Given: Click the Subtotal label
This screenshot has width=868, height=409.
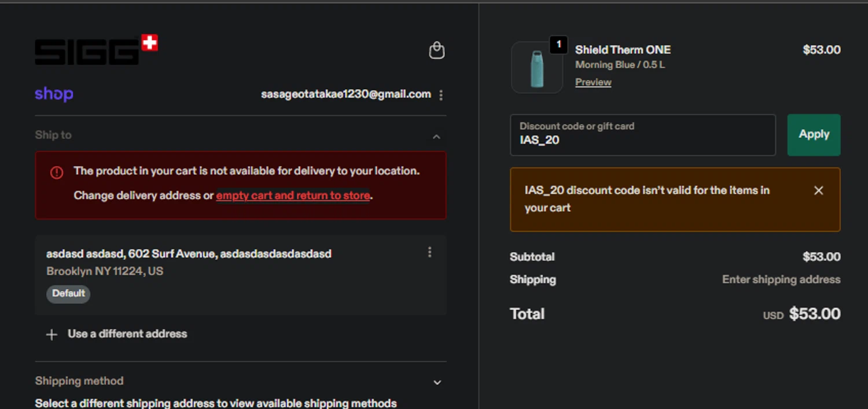Looking at the screenshot, I should (532, 257).
